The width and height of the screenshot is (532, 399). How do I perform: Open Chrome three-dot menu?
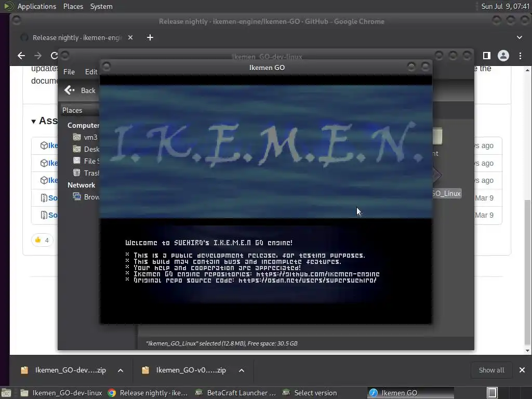[x=520, y=55]
